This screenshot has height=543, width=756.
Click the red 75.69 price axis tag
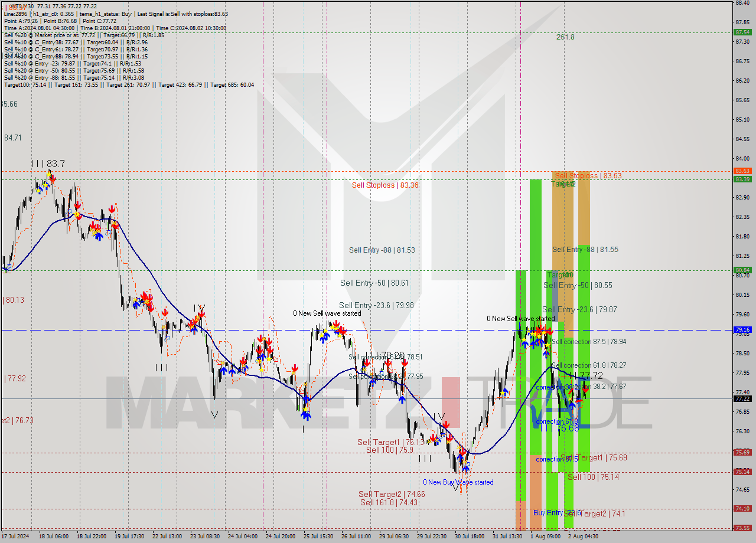[x=742, y=453]
